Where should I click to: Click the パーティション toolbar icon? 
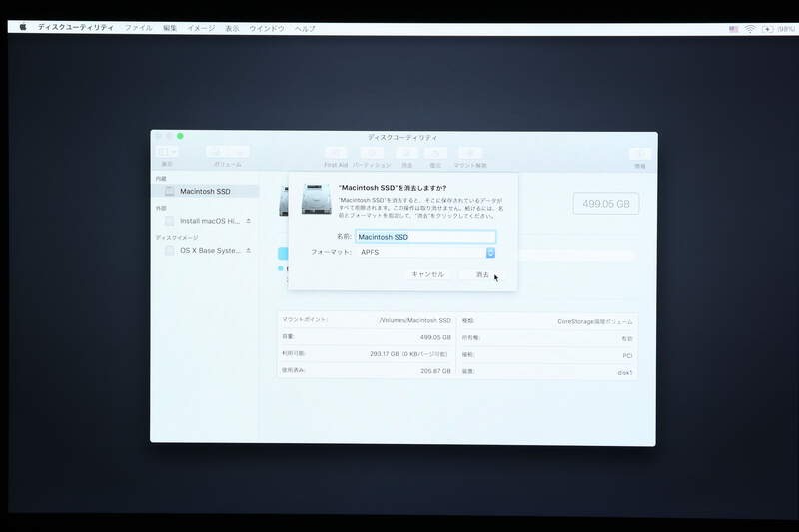[372, 153]
